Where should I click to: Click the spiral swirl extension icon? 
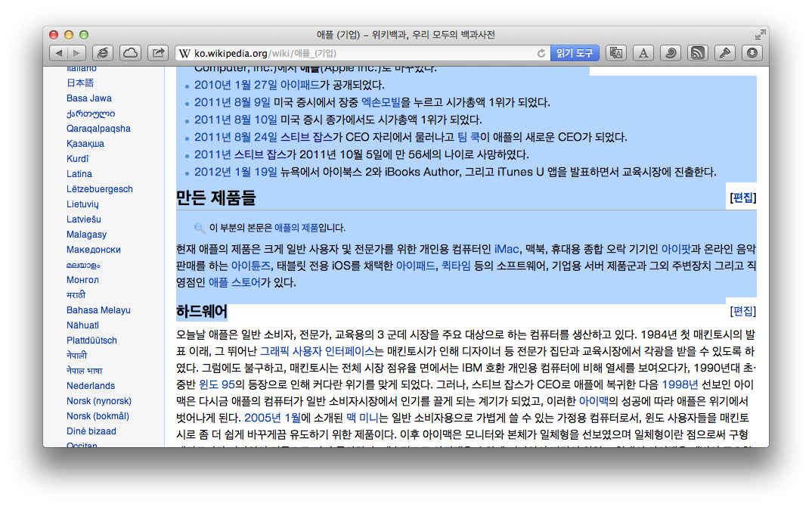[x=670, y=53]
